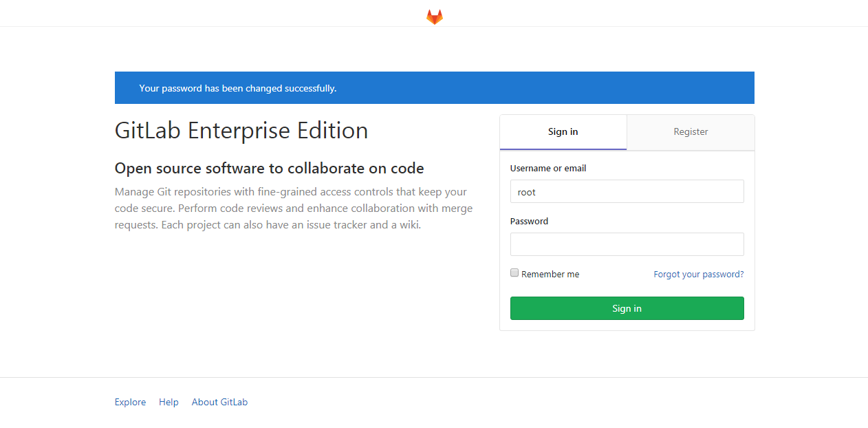868x428 pixels.
Task: Click the blue password changed notification banner
Action: click(434, 88)
